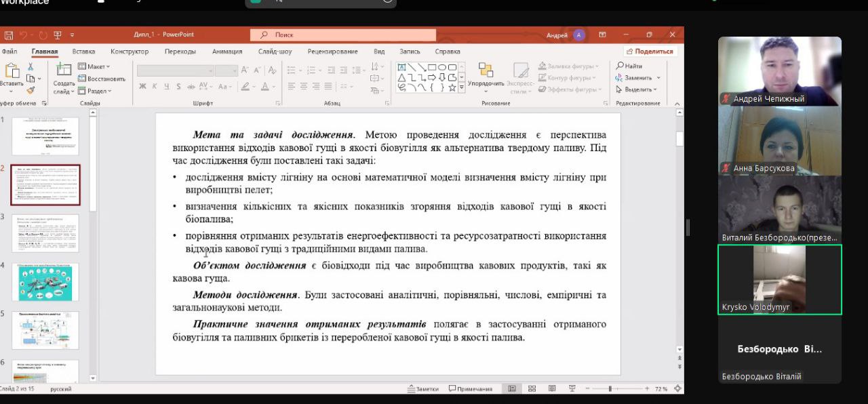Open the Файл menu
The width and height of the screenshot is (868, 404).
tap(9, 52)
